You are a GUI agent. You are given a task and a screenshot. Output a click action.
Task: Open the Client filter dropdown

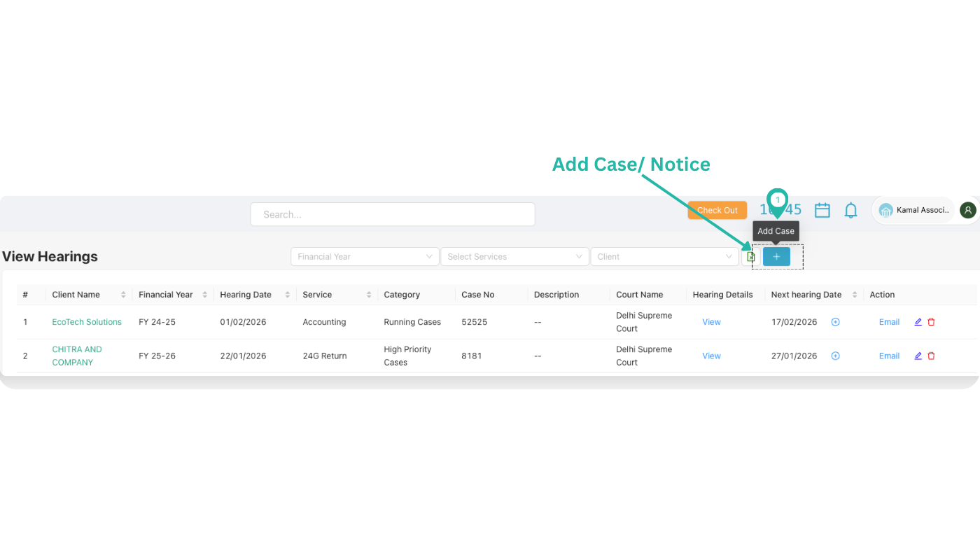point(664,257)
